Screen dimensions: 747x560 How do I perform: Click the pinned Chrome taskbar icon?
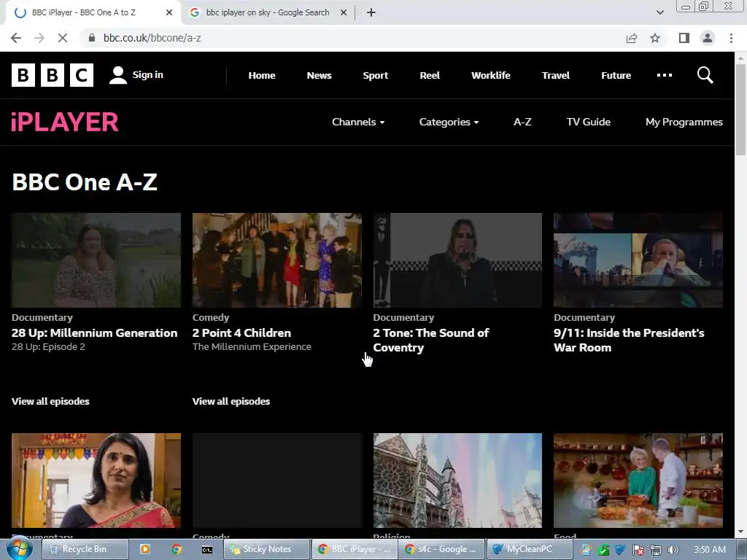[x=177, y=549]
